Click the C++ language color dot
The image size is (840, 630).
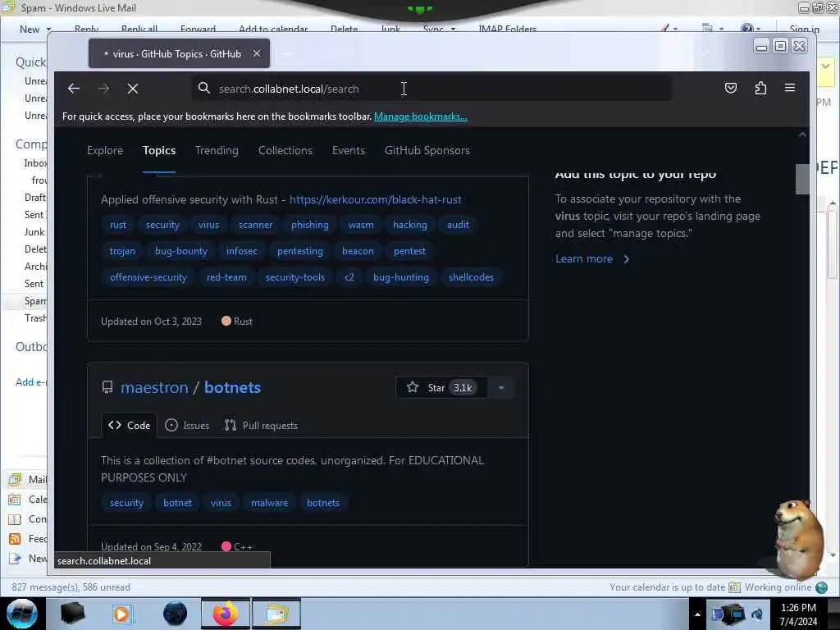coord(226,546)
